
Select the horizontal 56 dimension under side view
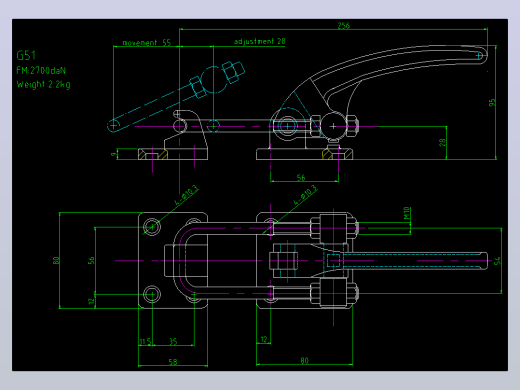[301, 178]
